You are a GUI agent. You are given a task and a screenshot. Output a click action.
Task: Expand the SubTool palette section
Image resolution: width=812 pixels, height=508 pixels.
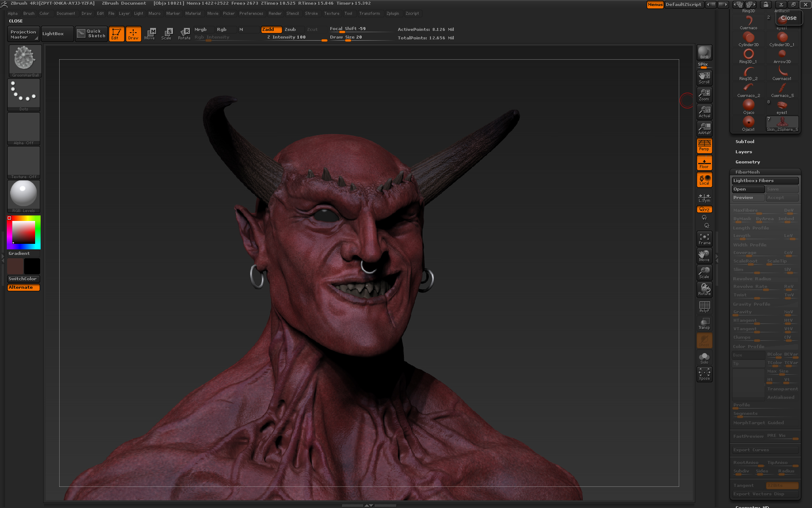745,142
